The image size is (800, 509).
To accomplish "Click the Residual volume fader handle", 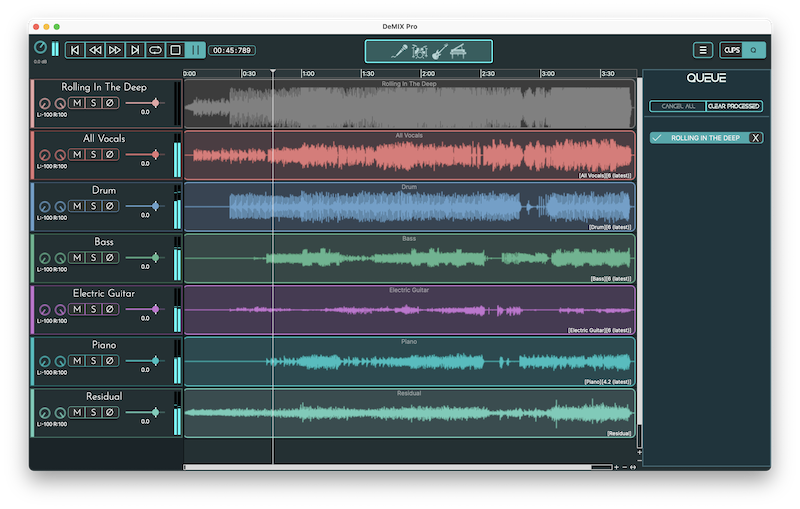I will coord(155,412).
